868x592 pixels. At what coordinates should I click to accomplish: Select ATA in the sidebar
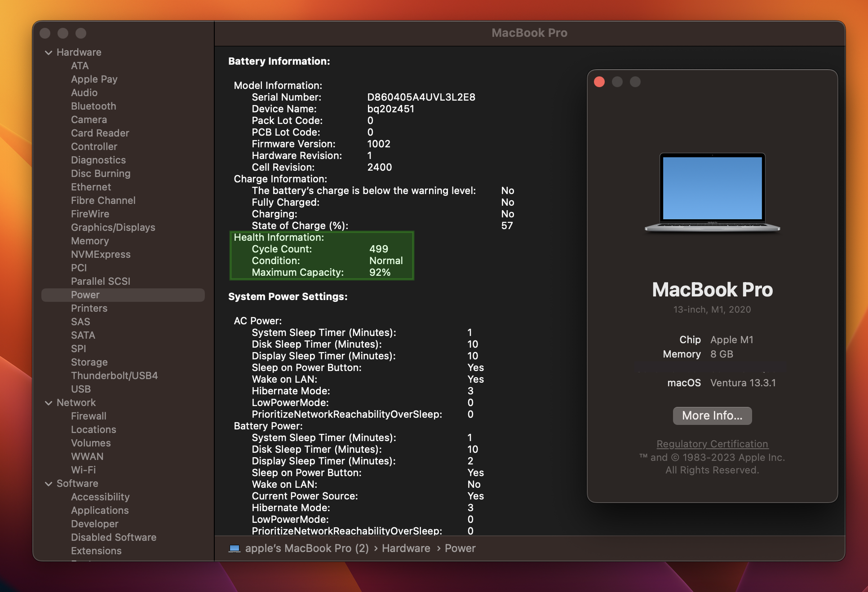coord(80,66)
